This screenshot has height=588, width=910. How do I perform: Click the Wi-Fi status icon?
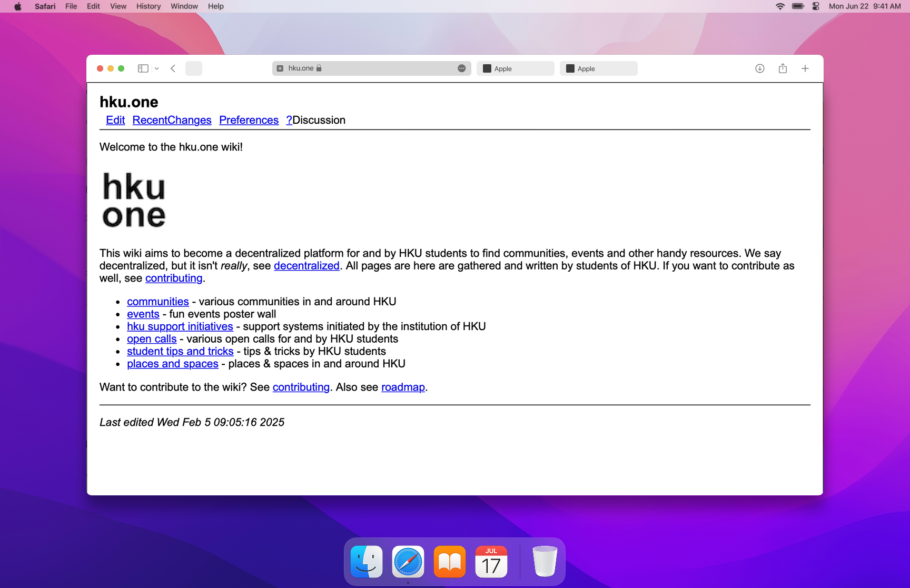point(780,6)
